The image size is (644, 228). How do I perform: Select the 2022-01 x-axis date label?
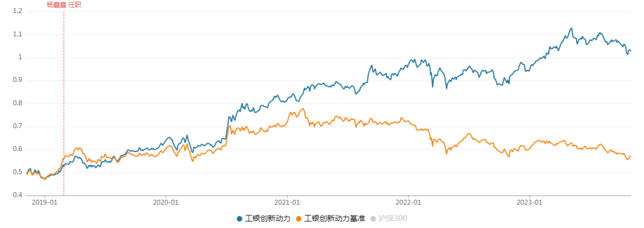[x=408, y=202]
